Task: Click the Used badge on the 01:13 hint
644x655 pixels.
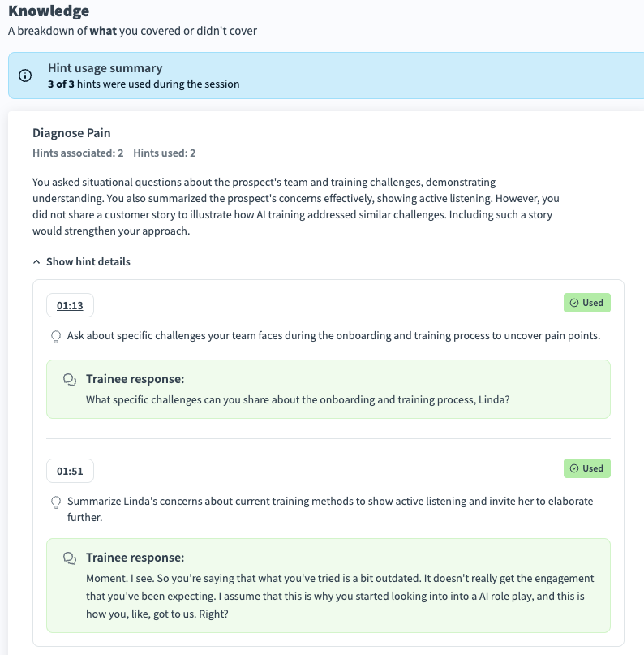Action: 586,303
